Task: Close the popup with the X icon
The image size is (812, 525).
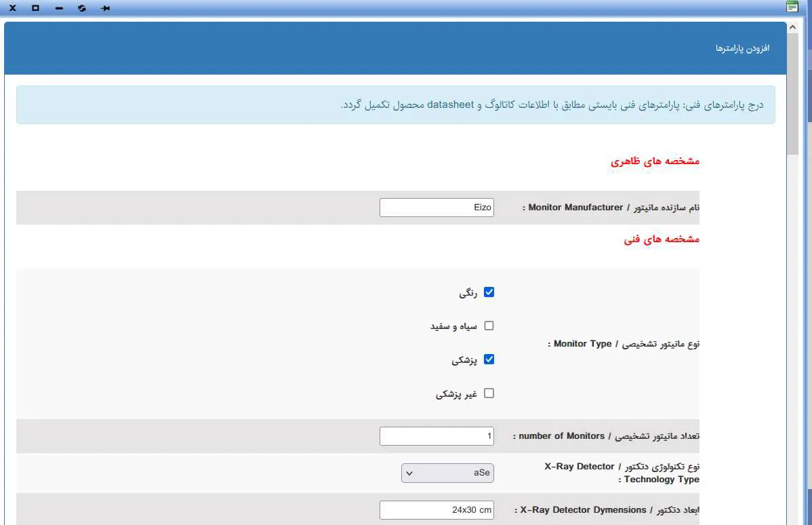Action: (x=12, y=8)
